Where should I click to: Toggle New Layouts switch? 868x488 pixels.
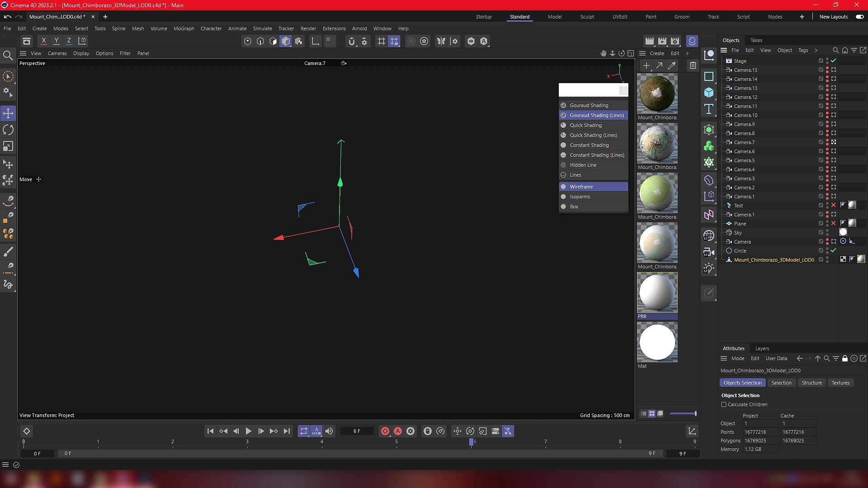tap(859, 17)
